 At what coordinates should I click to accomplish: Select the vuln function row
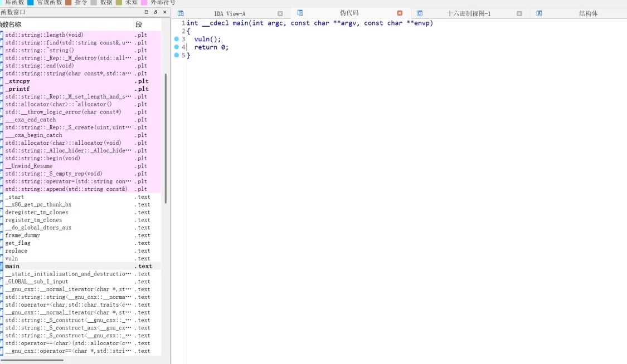[81, 259]
